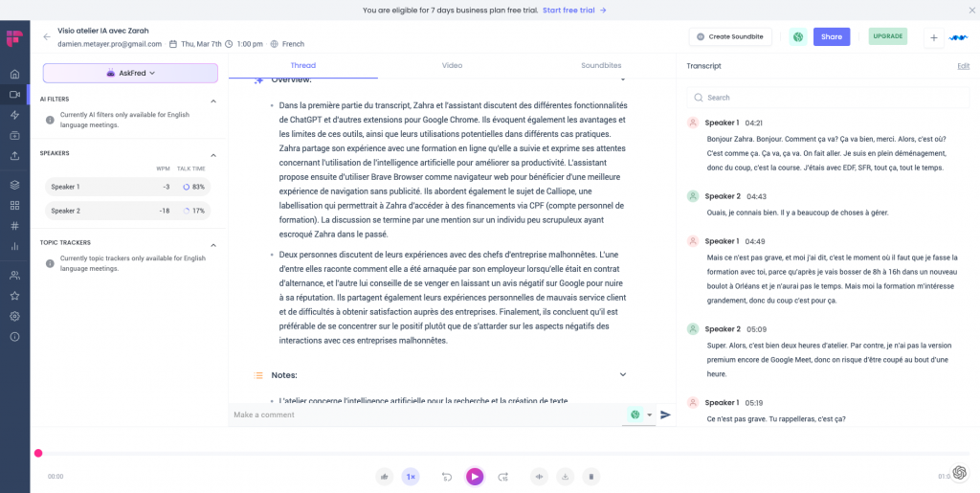The width and height of the screenshot is (980, 493).
Task: Send the comment with paper plane icon
Action: (666, 415)
